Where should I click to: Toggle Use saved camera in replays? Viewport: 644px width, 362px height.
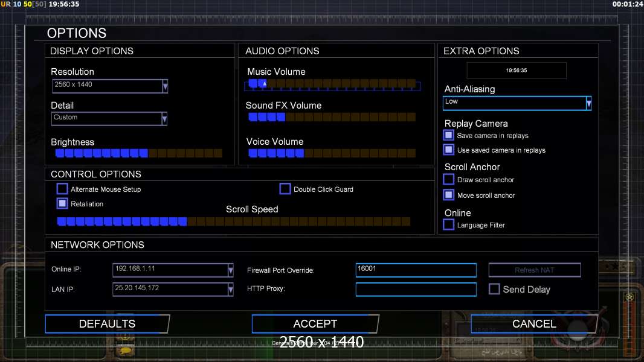(x=448, y=150)
